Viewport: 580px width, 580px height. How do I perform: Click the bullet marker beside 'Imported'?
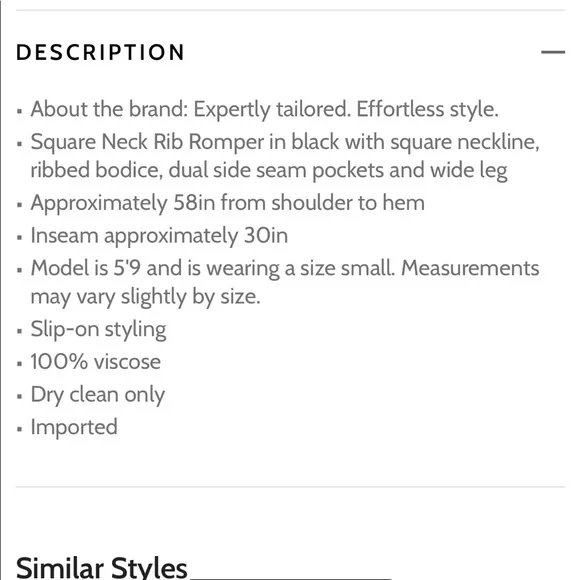(x=20, y=429)
